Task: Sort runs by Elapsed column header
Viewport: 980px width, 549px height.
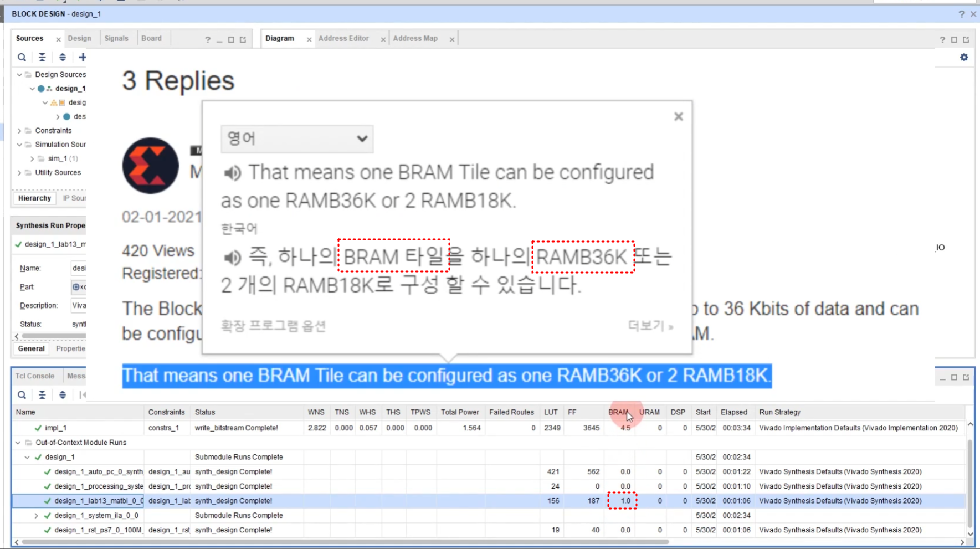Action: point(733,412)
